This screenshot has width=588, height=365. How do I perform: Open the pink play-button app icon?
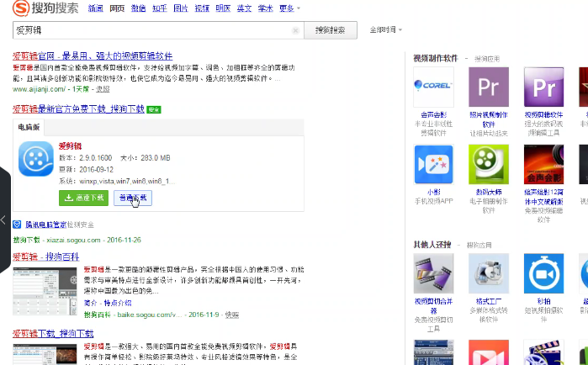pyautogui.click(x=489, y=352)
